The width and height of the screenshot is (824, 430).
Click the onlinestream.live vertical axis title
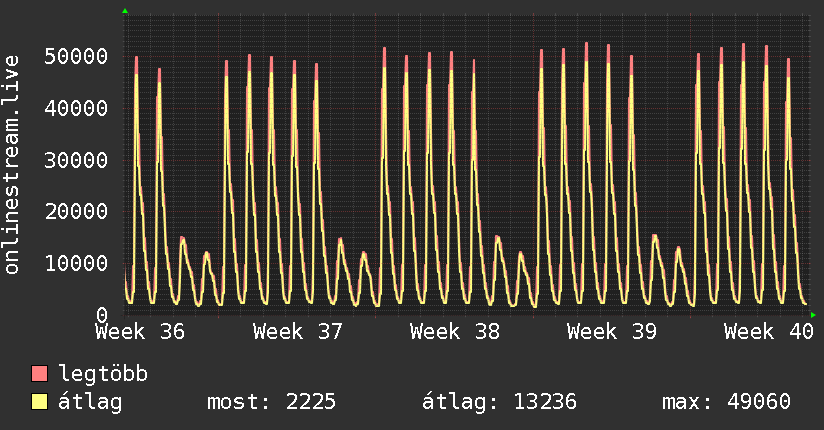tap(12, 165)
